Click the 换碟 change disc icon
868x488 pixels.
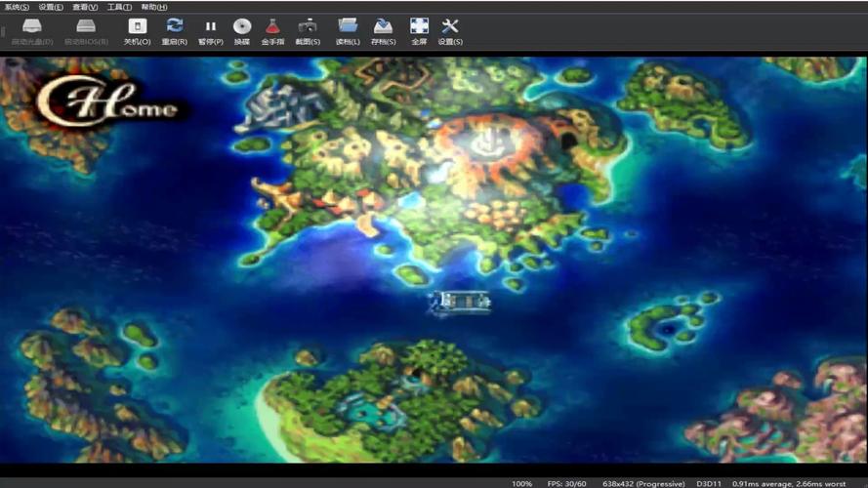click(x=242, y=26)
